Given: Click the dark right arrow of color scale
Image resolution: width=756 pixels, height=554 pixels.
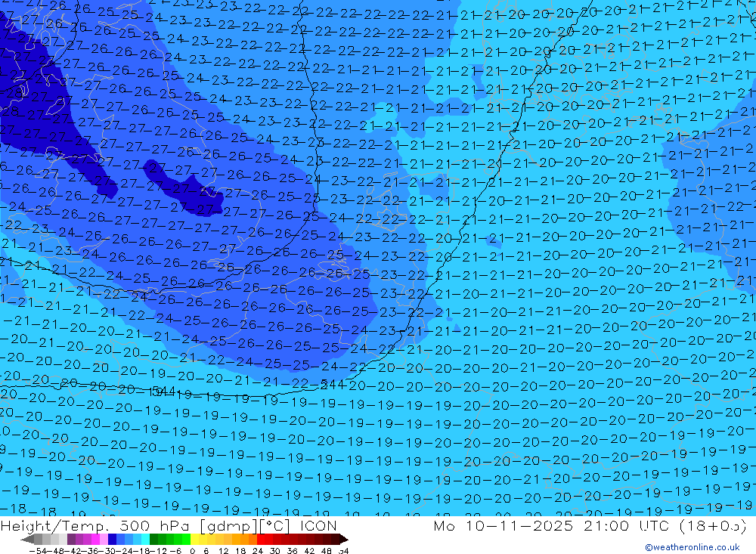Looking at the screenshot, I should pos(344,539).
